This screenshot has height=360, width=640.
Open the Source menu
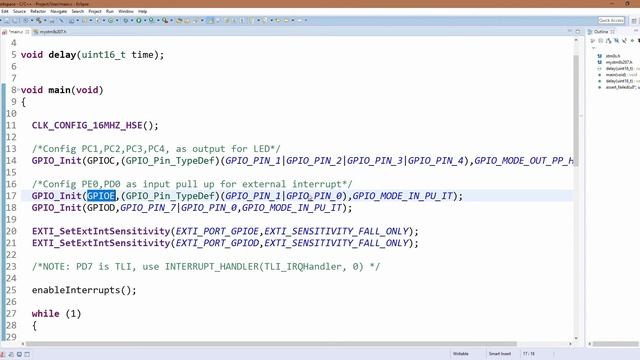point(19,11)
